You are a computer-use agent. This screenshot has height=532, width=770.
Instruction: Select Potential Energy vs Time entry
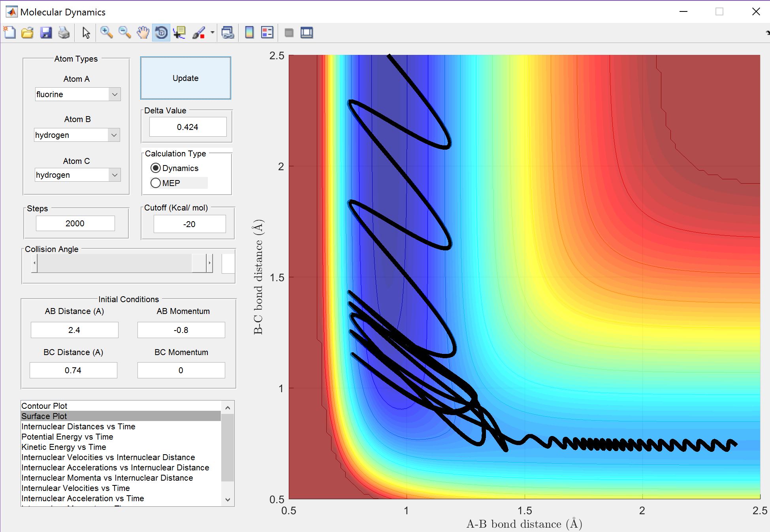pyautogui.click(x=67, y=437)
